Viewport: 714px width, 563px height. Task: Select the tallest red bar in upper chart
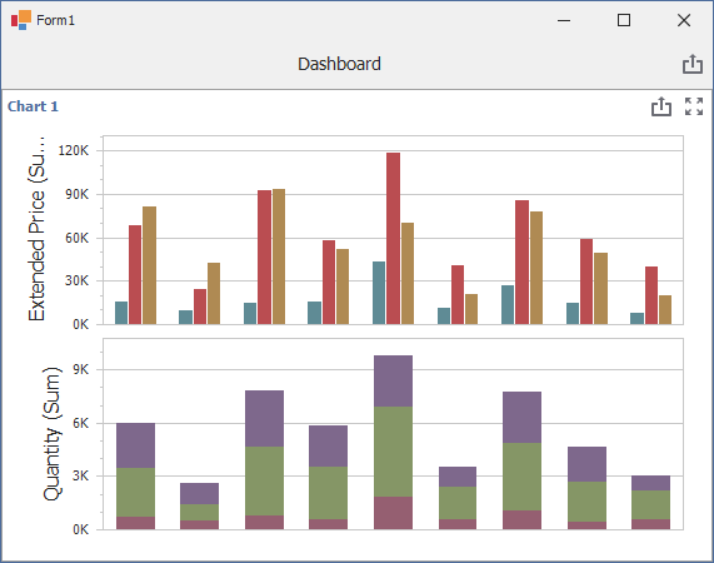(393, 238)
